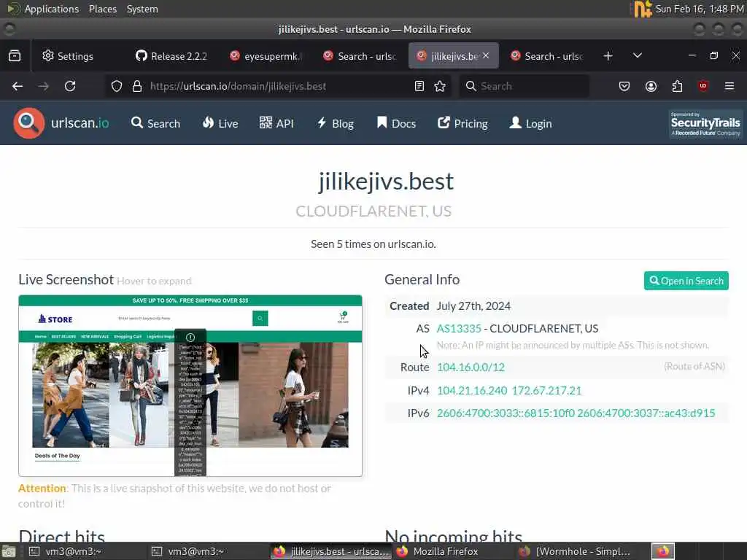Open the Firefox account icon
Screen dimensions: 747x560
pyautogui.click(x=651, y=86)
